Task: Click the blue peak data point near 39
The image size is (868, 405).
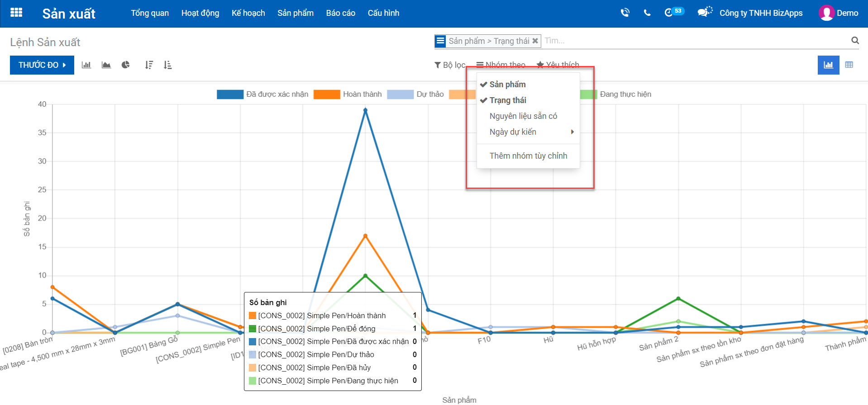Action: [365, 110]
